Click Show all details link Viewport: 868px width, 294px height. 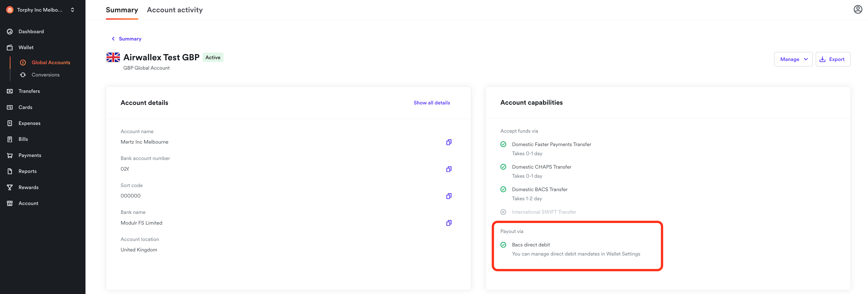click(x=432, y=102)
